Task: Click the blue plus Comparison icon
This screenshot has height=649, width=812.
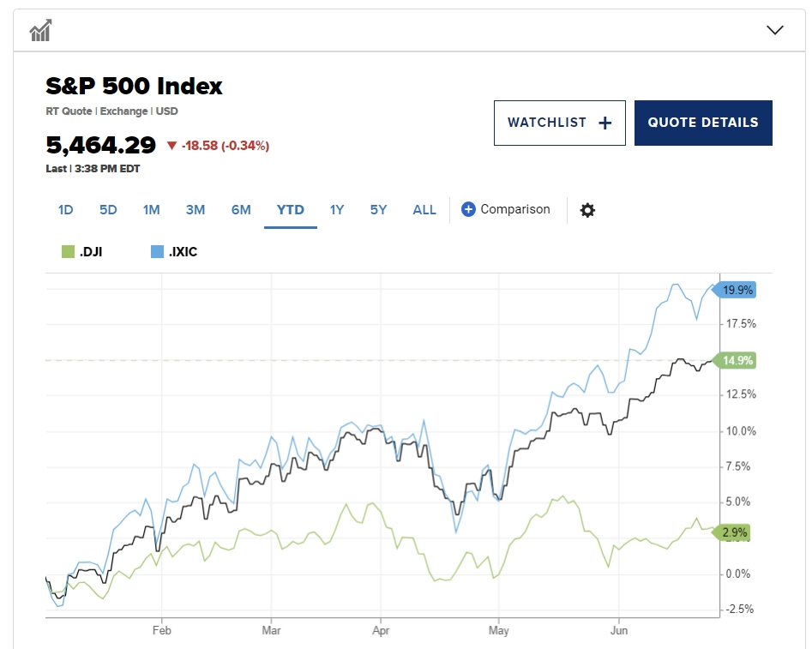Action: tap(468, 209)
